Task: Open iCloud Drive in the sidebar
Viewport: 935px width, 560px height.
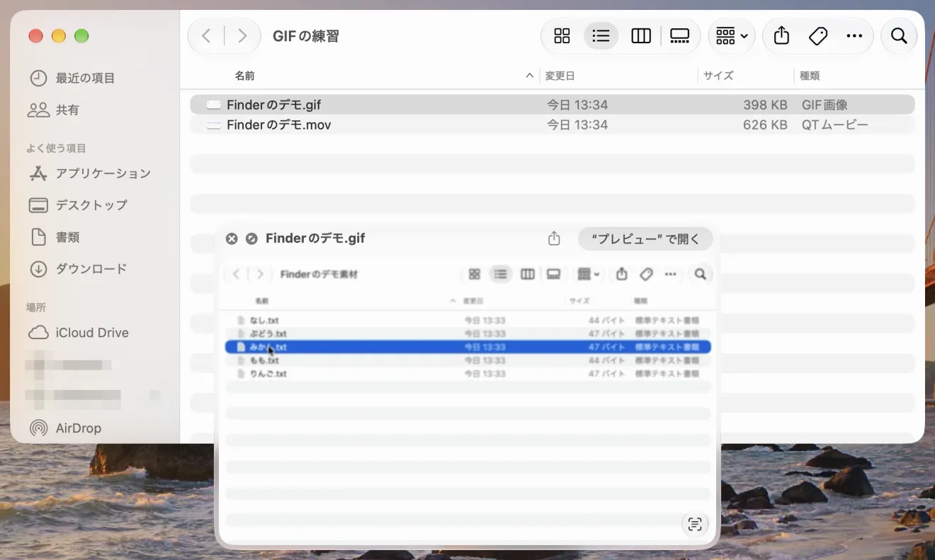Action: pyautogui.click(x=78, y=333)
